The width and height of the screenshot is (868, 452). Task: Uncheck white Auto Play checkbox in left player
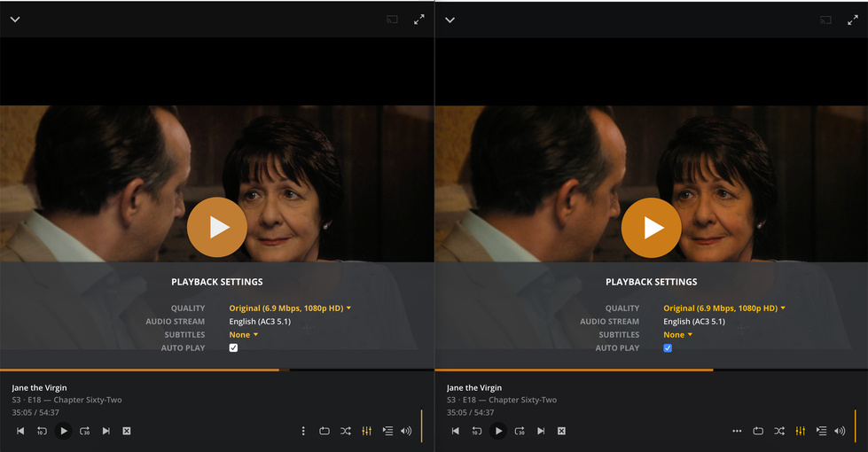233,348
